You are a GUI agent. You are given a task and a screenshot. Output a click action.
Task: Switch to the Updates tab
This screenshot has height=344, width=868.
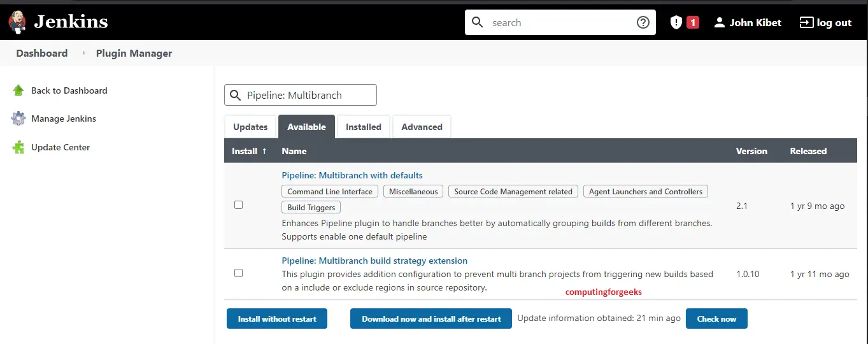pos(250,127)
